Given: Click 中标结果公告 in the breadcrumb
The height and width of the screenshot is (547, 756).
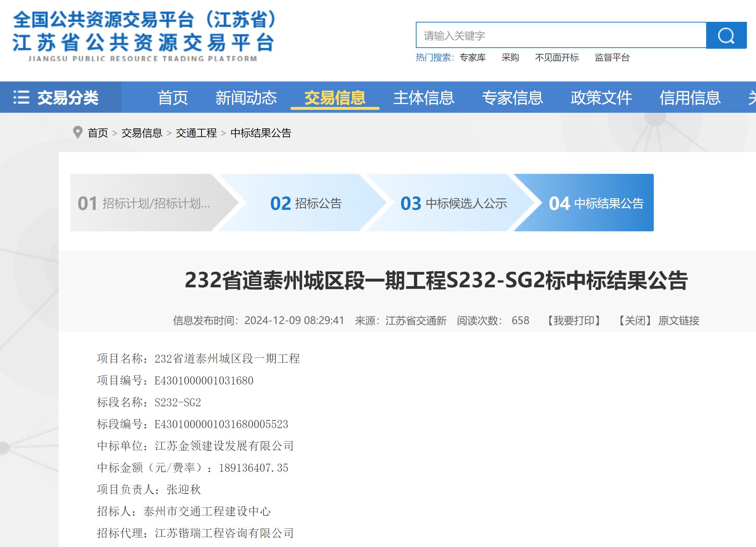Looking at the screenshot, I should [x=261, y=133].
